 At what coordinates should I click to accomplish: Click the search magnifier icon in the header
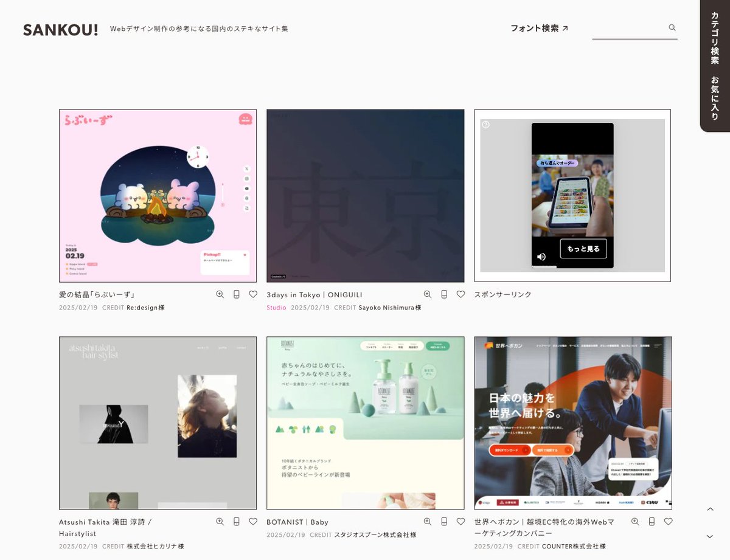point(672,27)
